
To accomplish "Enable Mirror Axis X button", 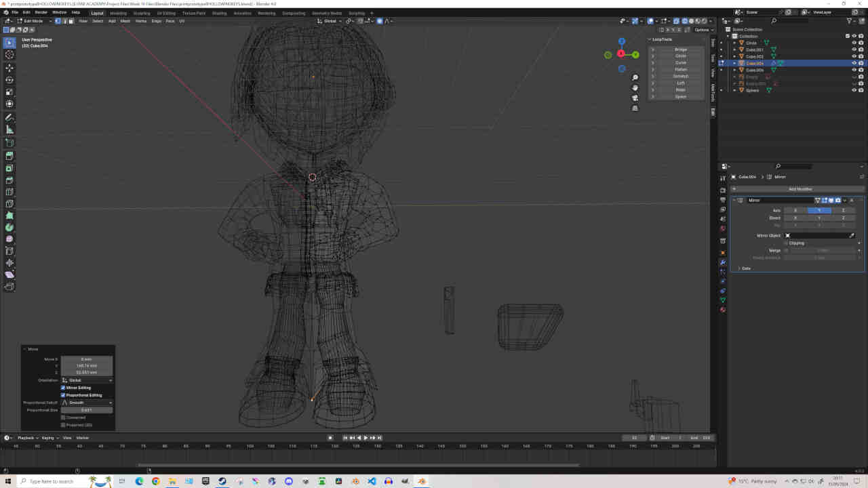I will [x=795, y=210].
